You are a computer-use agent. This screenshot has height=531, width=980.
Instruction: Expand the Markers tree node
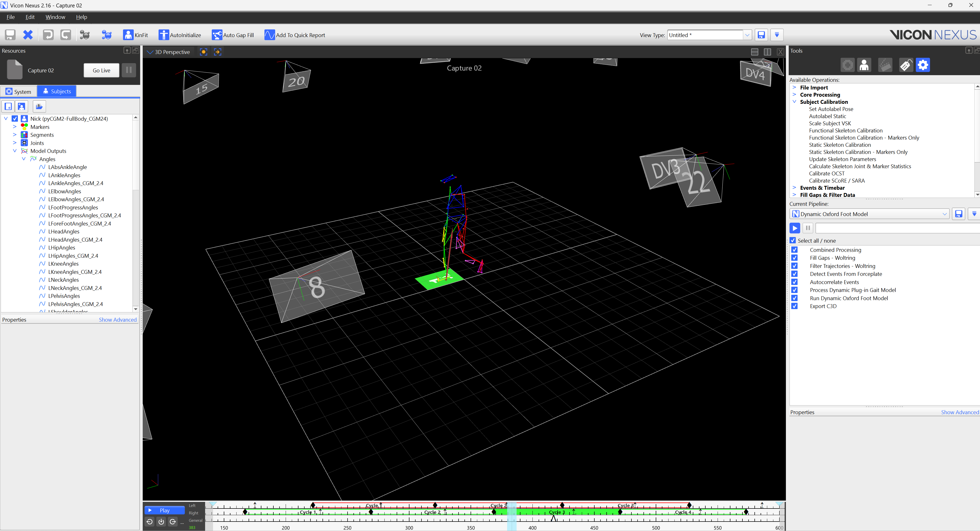coord(15,127)
